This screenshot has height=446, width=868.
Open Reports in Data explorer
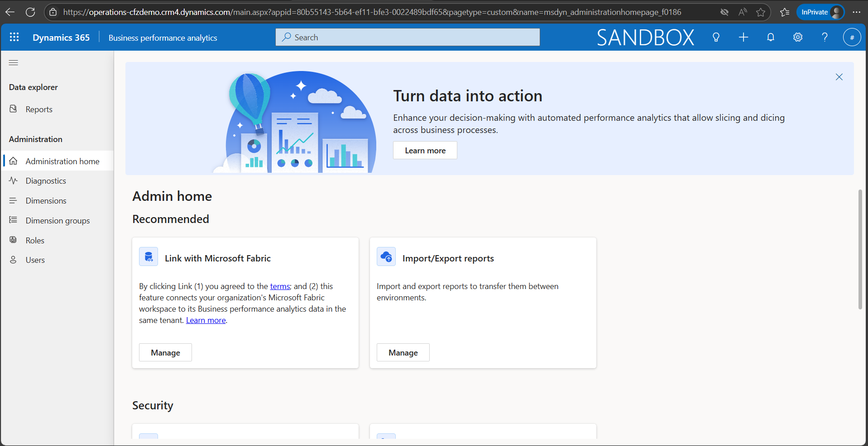[x=39, y=109]
